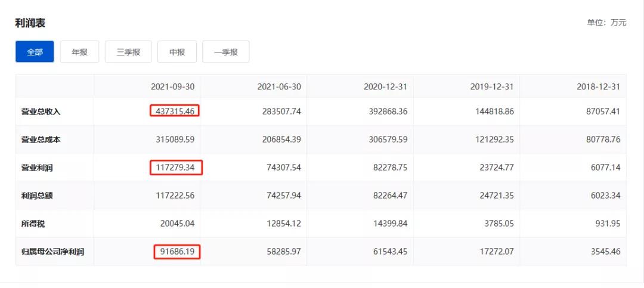Switch to the 一季报 tab

225,52
